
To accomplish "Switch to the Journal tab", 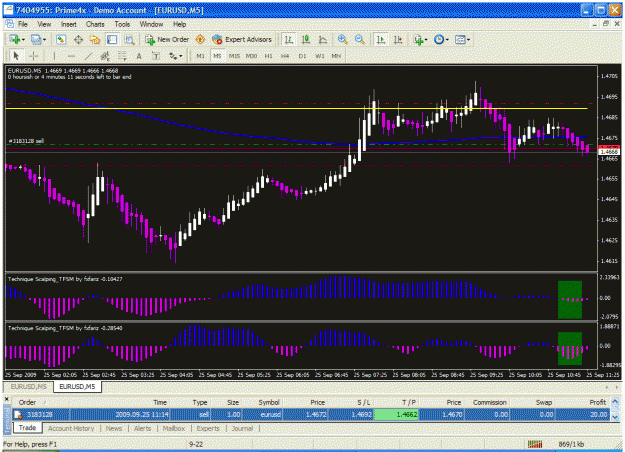I will 242,428.
